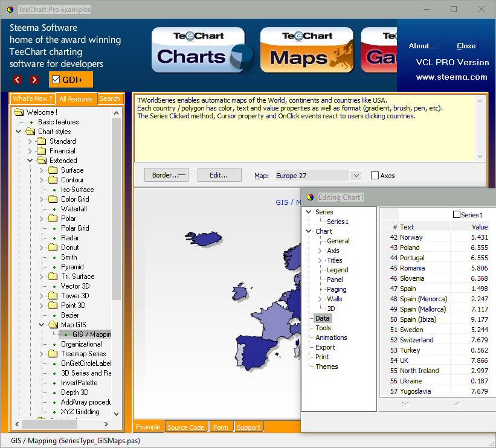Viewport: 496px width, 448px height.
Task: Open the Source Code tab
Action: click(186, 427)
